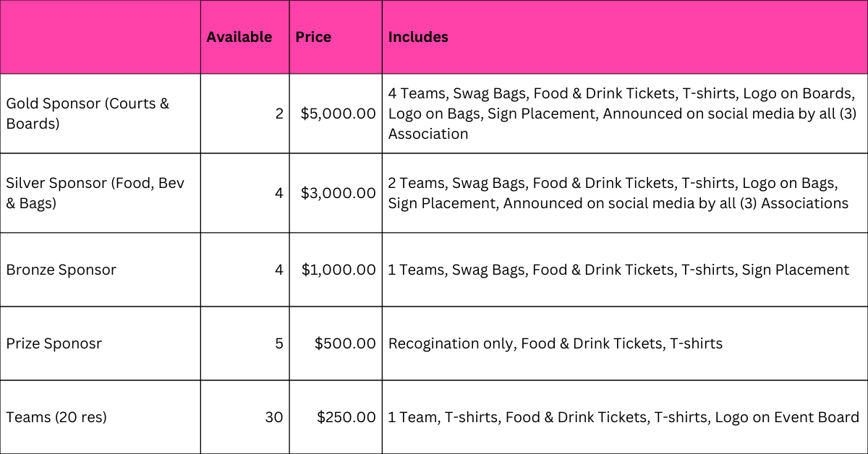Viewport: 868px width, 454px height.
Task: Select the $3,000.00 price cell
Action: [338, 193]
